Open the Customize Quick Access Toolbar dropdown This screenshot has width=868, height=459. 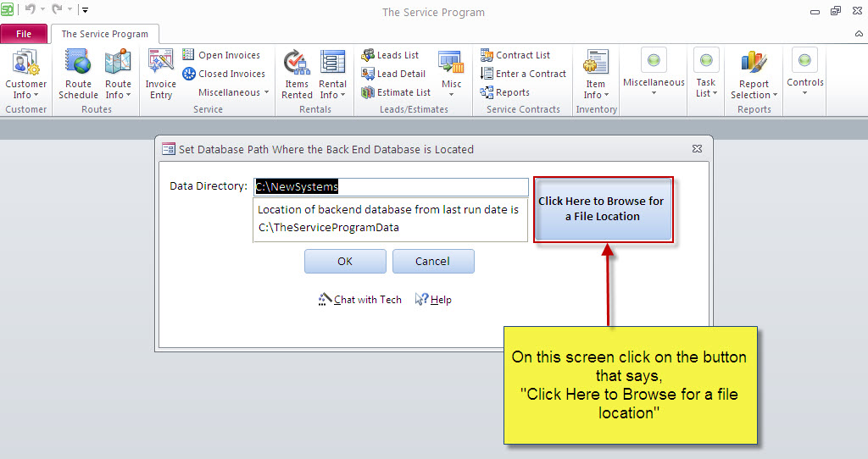click(85, 9)
